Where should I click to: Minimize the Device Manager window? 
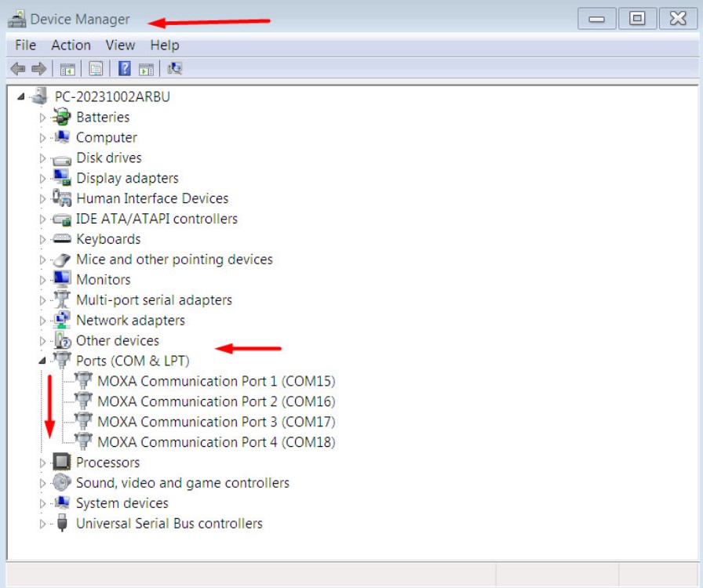pos(596,18)
